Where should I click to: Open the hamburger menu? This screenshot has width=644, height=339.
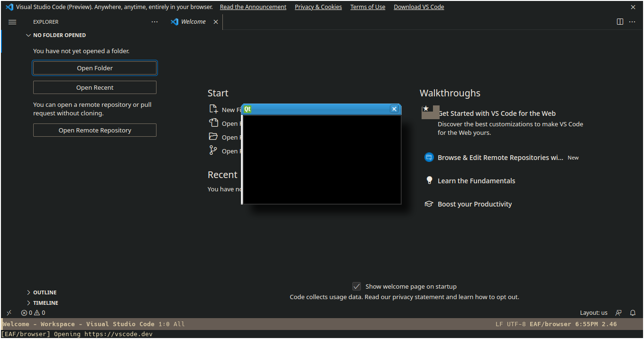tap(12, 22)
